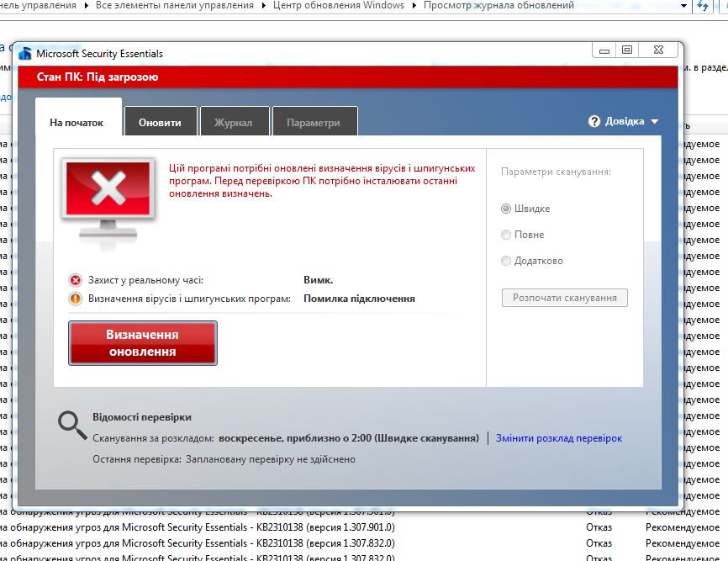728x561 pixels.
Task: Open the Журнал tab
Action: tap(235, 121)
